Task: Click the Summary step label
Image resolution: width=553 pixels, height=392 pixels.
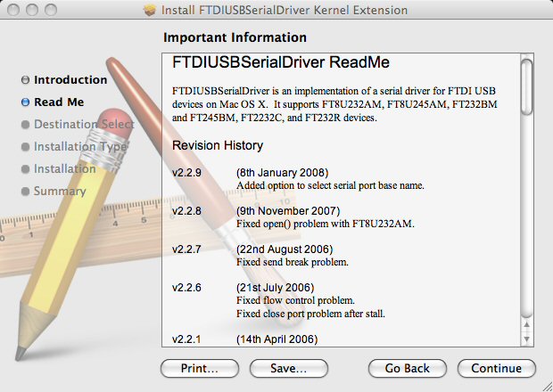Action: pos(60,192)
